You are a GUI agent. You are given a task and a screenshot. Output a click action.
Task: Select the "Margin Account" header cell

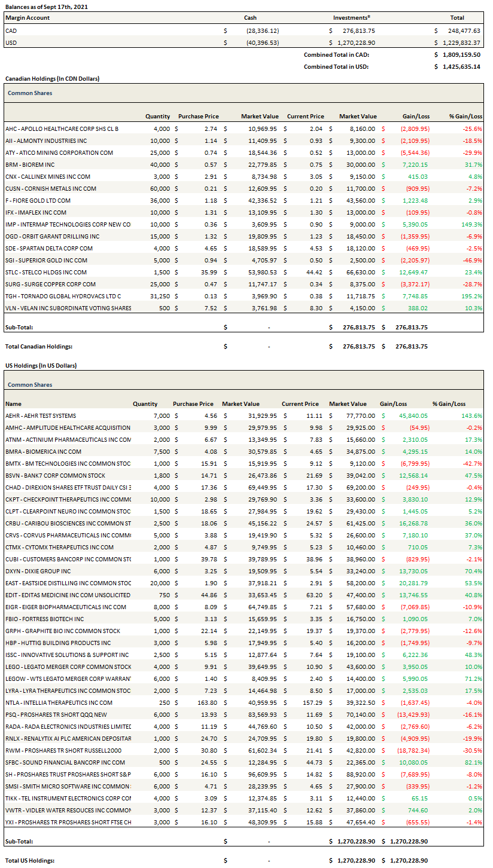28,17
